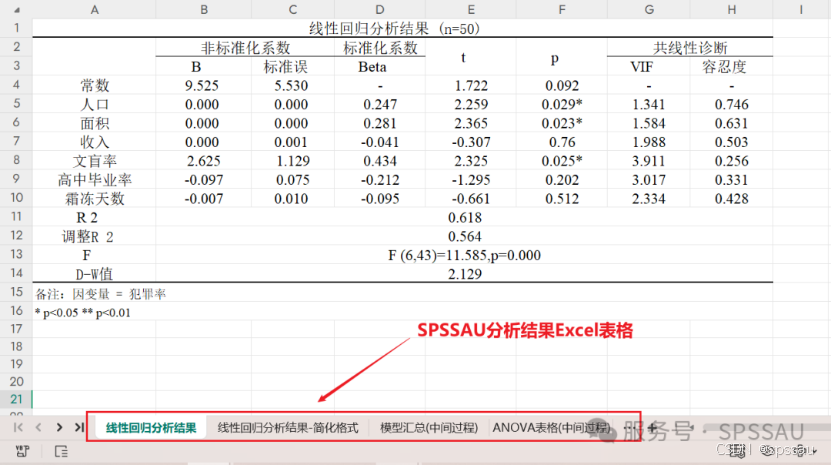Click the p-value cell 0.029*
831x465 pixels.
562,104
